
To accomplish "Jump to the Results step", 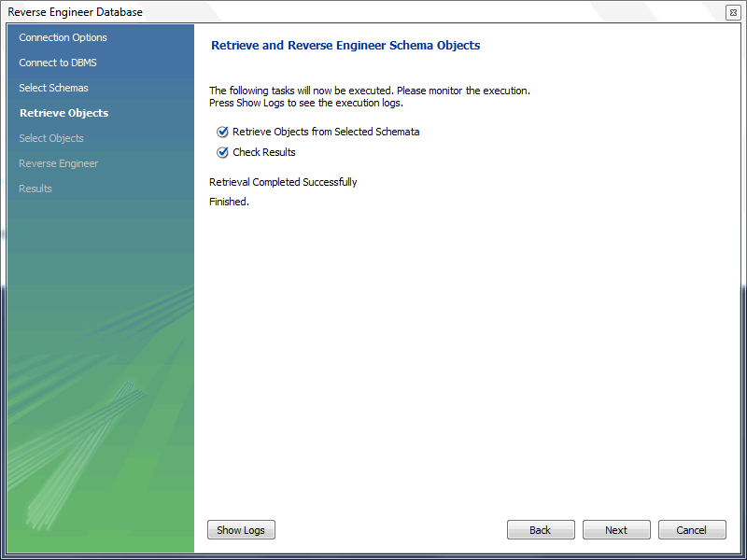I will 35,189.
